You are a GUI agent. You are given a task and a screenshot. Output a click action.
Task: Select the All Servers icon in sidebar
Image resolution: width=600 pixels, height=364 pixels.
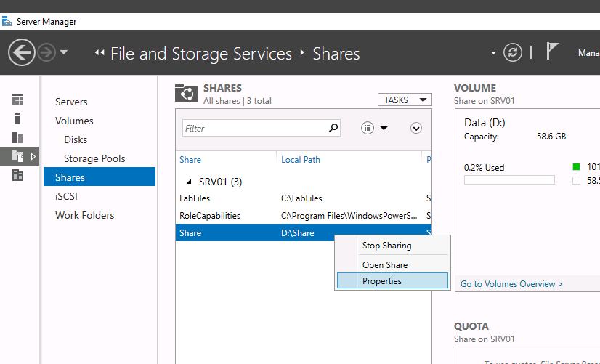pyautogui.click(x=17, y=137)
